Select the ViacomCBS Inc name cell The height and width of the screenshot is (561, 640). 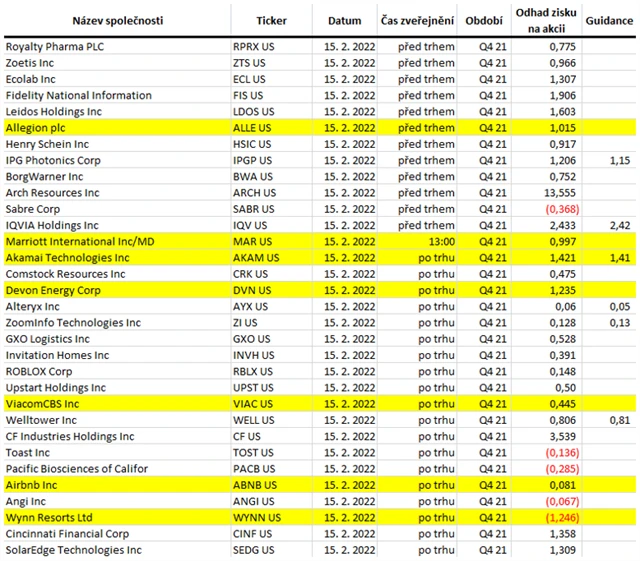(x=43, y=404)
